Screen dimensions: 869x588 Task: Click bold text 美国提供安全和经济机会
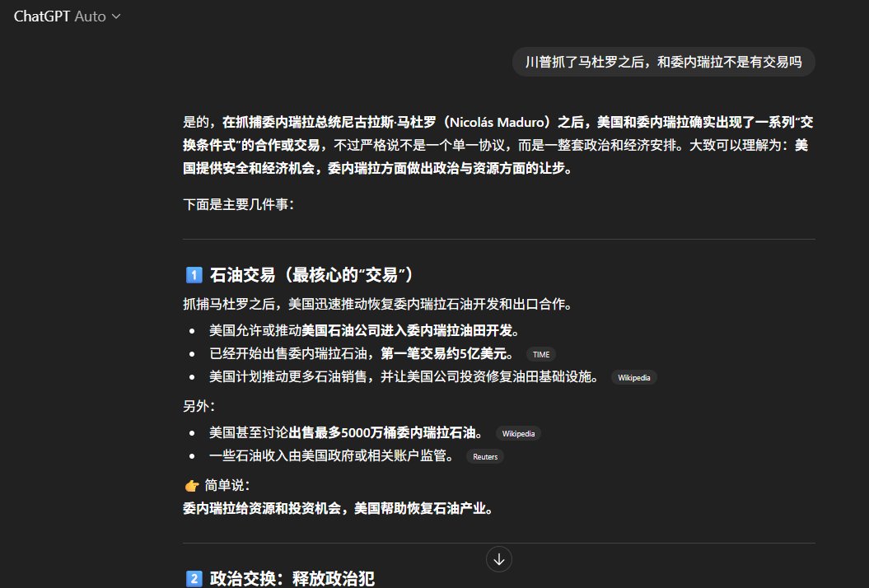point(496,156)
